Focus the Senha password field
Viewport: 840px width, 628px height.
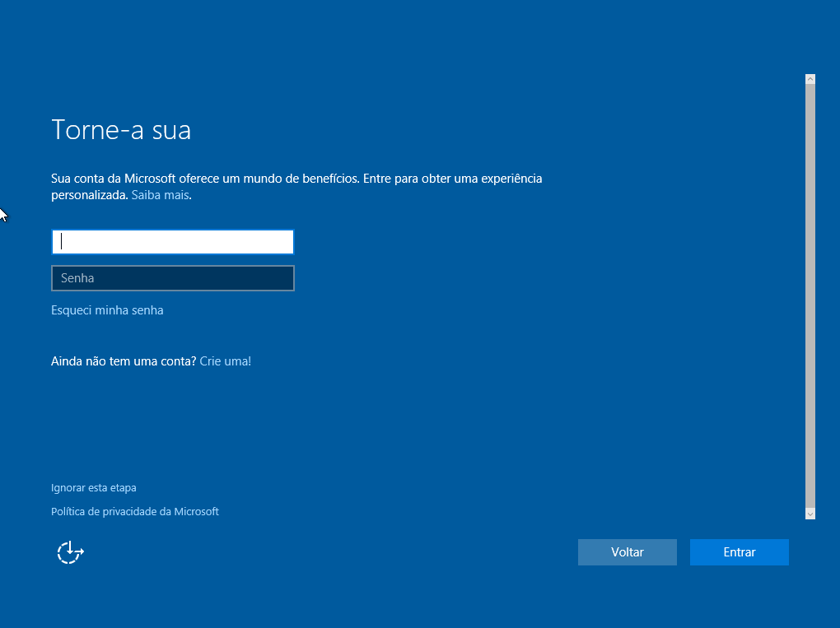coord(172,278)
